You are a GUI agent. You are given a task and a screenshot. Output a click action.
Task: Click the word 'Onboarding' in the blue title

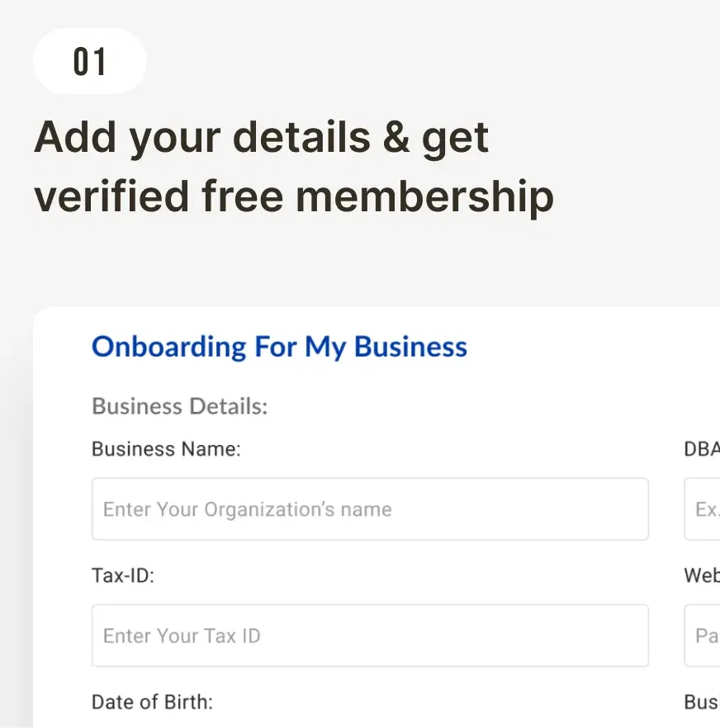168,347
